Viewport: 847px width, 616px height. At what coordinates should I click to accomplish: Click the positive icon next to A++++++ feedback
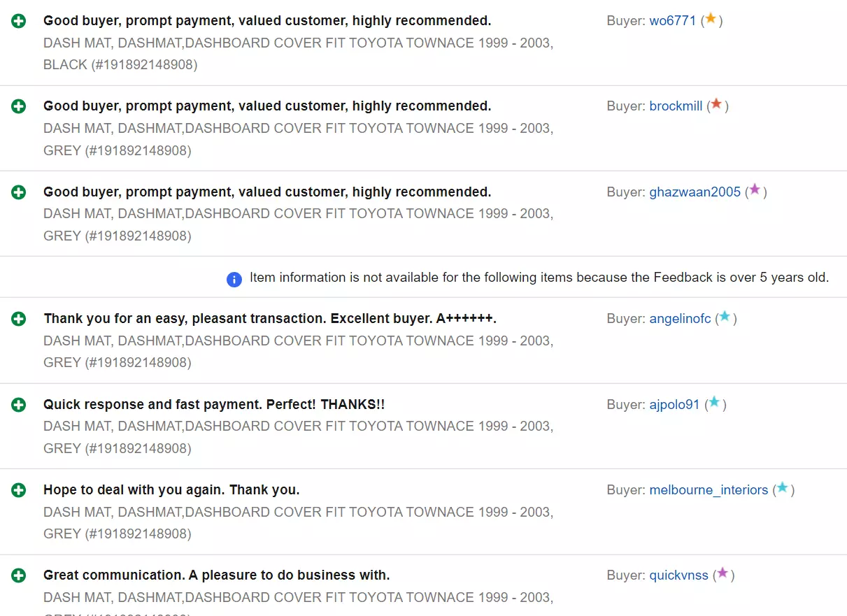pyautogui.click(x=19, y=319)
